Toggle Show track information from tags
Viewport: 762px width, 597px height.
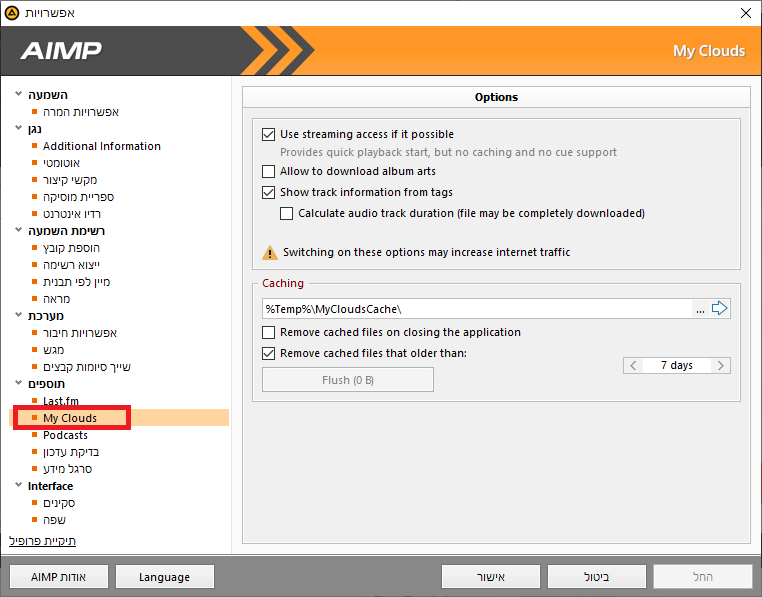268,193
